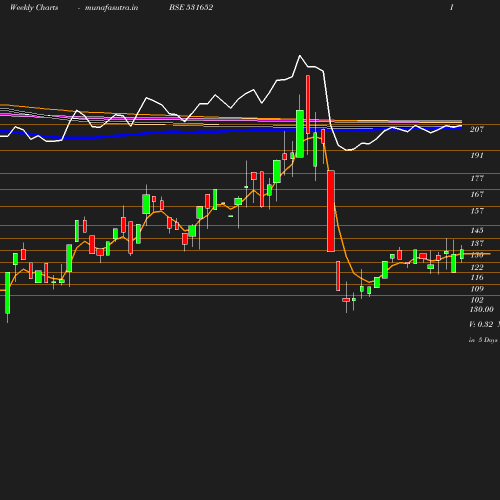Select the 109 price axis label
The image size is (500, 500).
coord(477,289)
